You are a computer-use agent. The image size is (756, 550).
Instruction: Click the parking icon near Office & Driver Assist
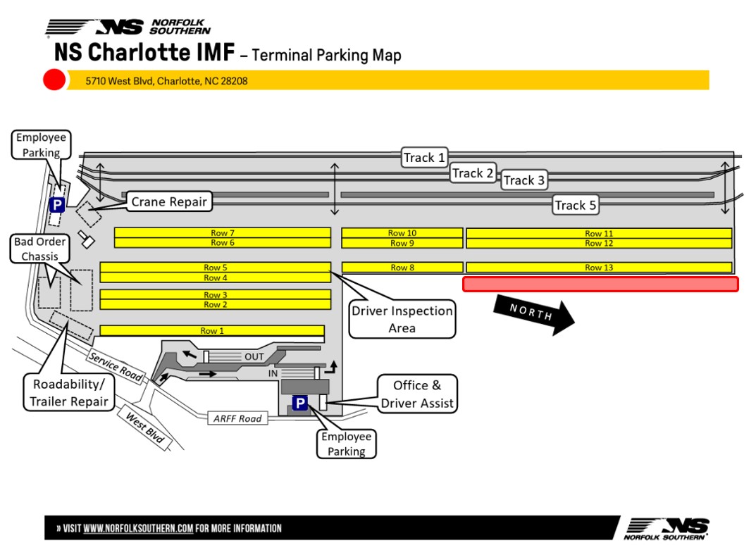point(300,404)
